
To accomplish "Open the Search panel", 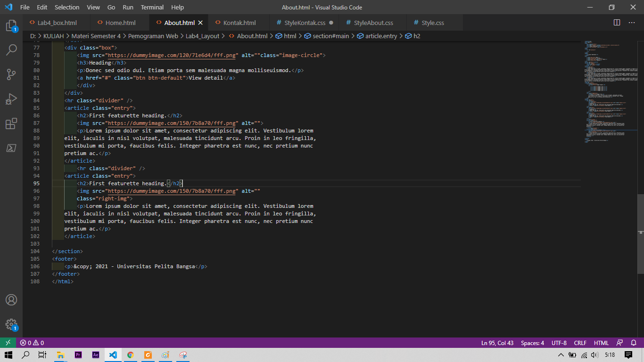I will pos(11,49).
